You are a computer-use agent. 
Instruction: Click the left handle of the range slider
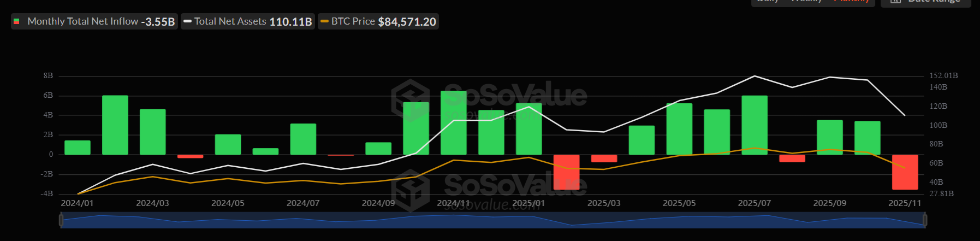pyautogui.click(x=61, y=220)
